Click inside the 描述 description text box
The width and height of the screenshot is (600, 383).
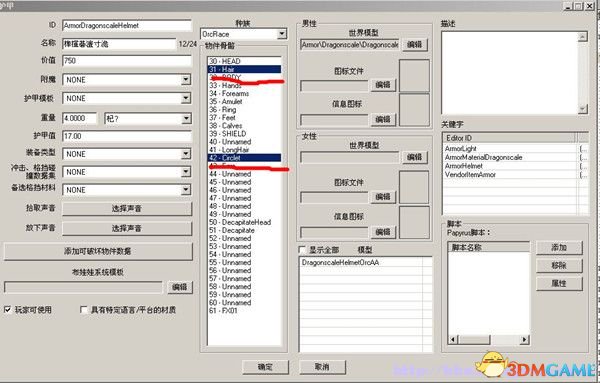(510, 73)
